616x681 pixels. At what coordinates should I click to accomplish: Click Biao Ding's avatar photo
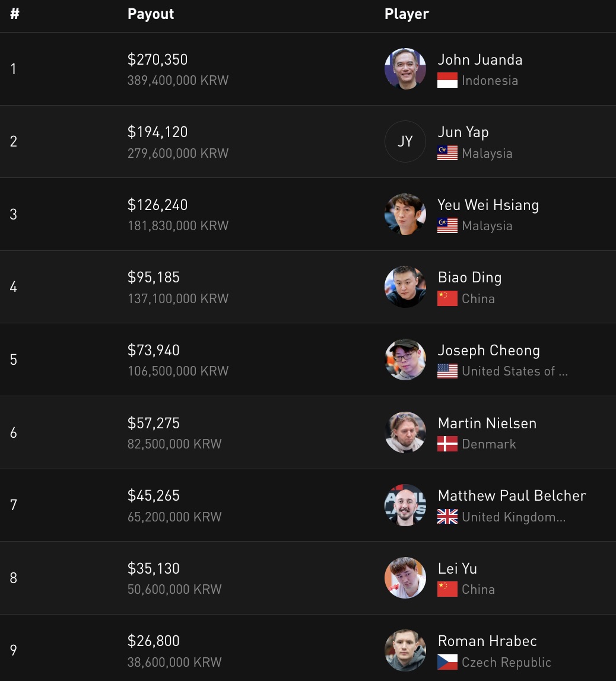point(405,287)
